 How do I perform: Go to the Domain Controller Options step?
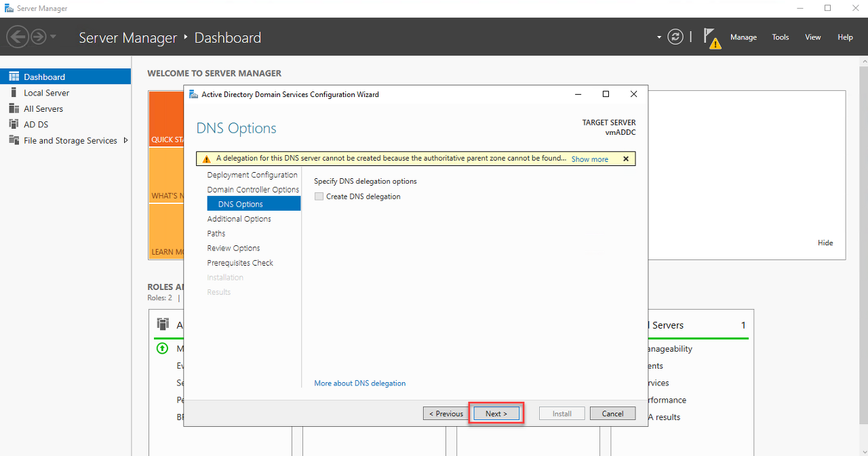tap(253, 190)
